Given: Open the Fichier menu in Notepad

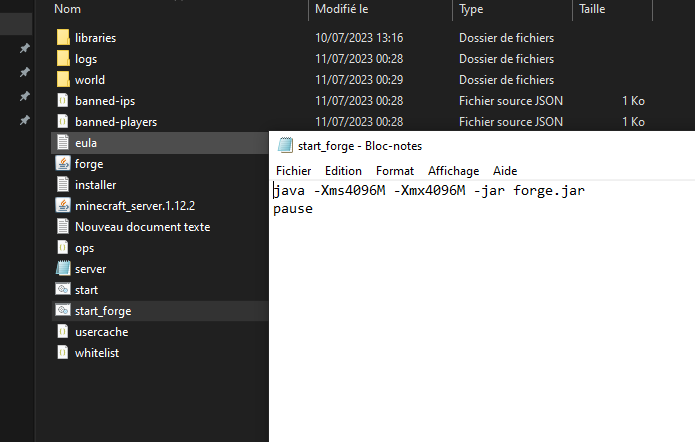Looking at the screenshot, I should (x=293, y=171).
